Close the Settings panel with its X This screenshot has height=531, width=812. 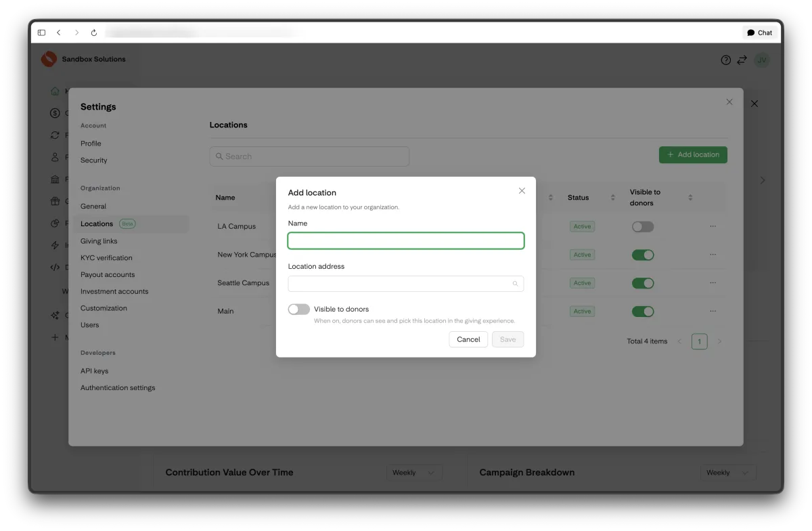729,102
